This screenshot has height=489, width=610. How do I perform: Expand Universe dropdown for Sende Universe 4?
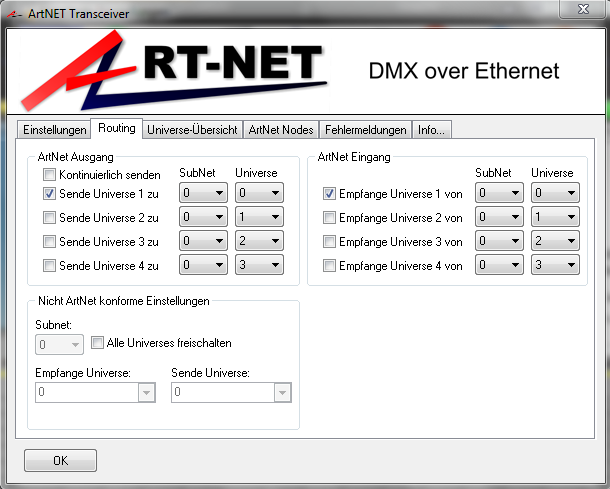259,265
